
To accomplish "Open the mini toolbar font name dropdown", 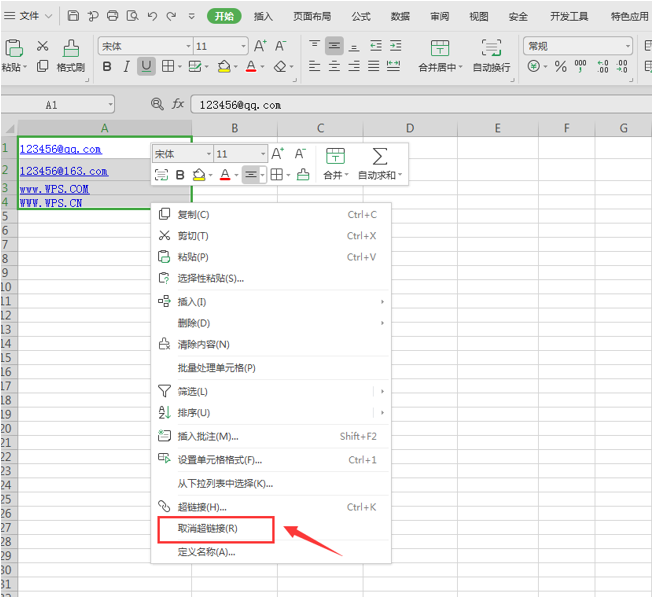I will click(x=209, y=154).
